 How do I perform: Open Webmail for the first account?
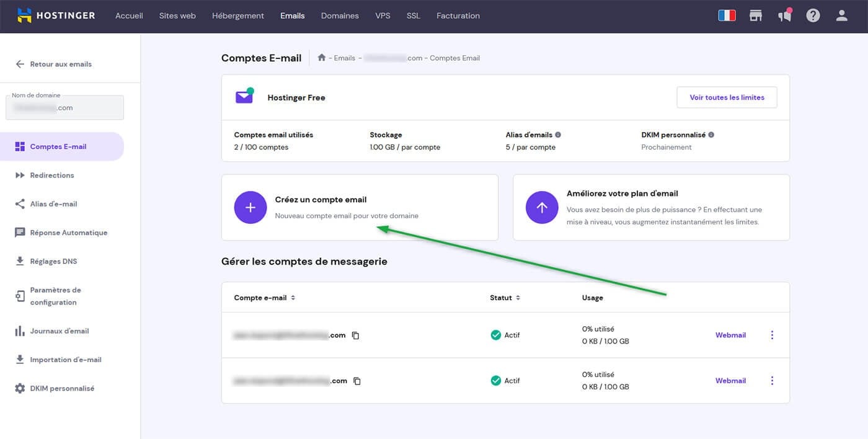click(x=730, y=335)
